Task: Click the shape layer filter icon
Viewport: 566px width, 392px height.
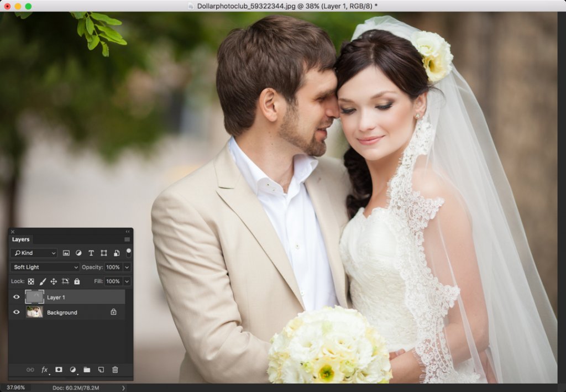Action: click(103, 253)
